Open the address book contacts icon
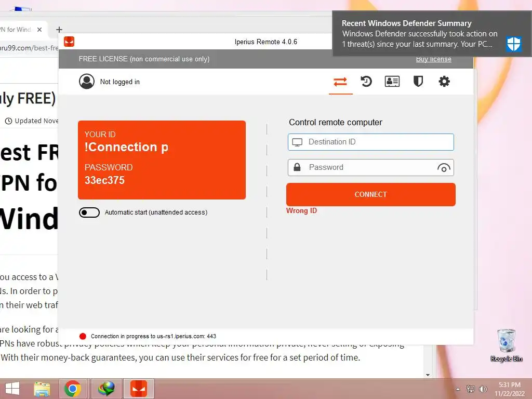 tap(392, 82)
